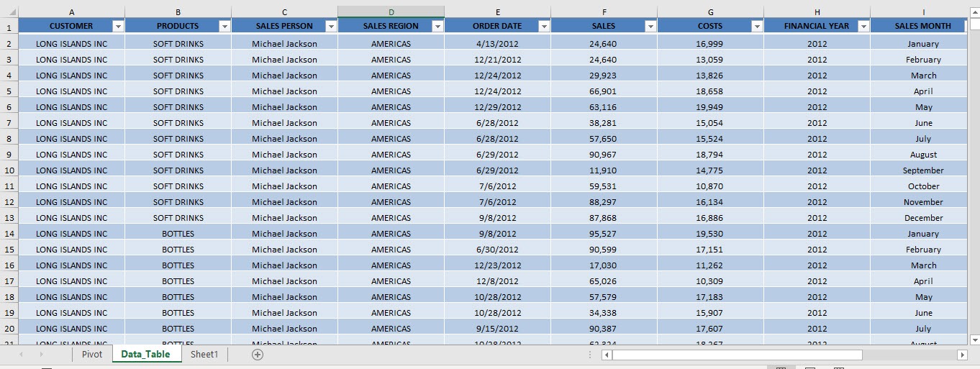Select column H header

(817, 12)
